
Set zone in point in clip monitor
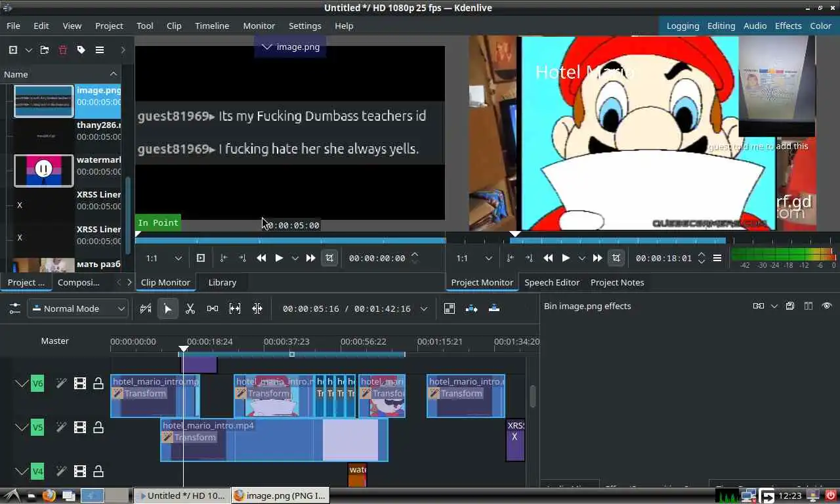tap(224, 258)
